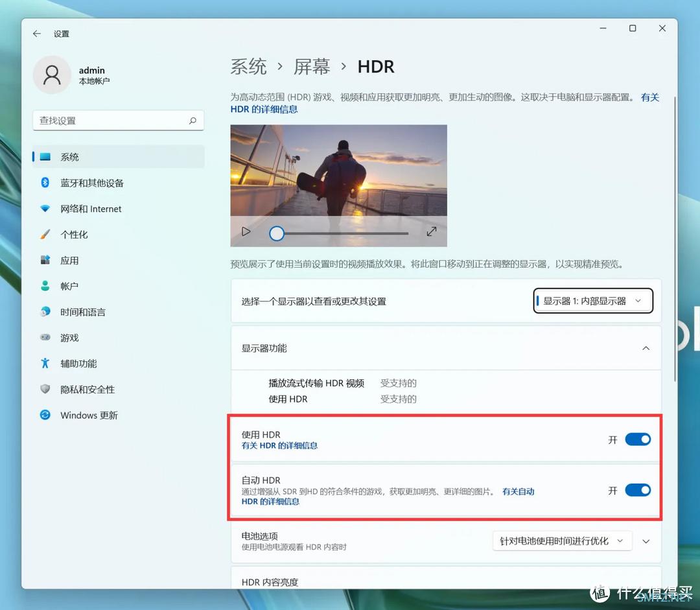
Task: Click the video progress track
Action: pos(346,233)
